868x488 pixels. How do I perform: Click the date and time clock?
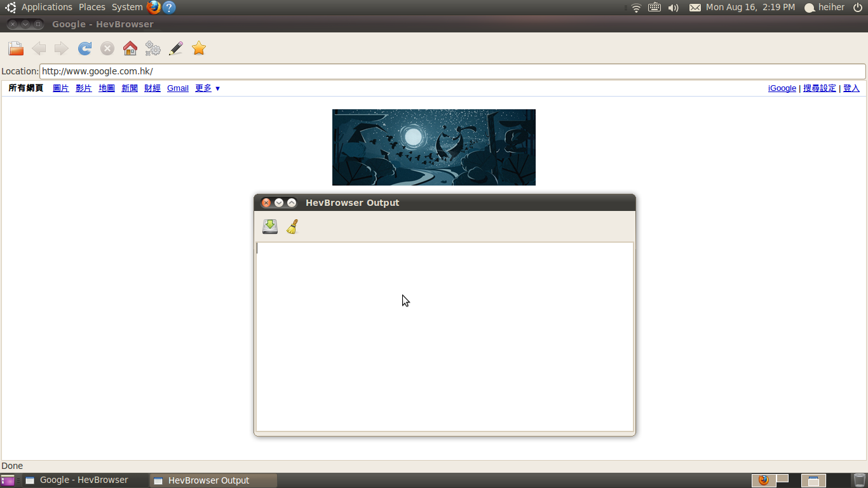click(x=750, y=8)
